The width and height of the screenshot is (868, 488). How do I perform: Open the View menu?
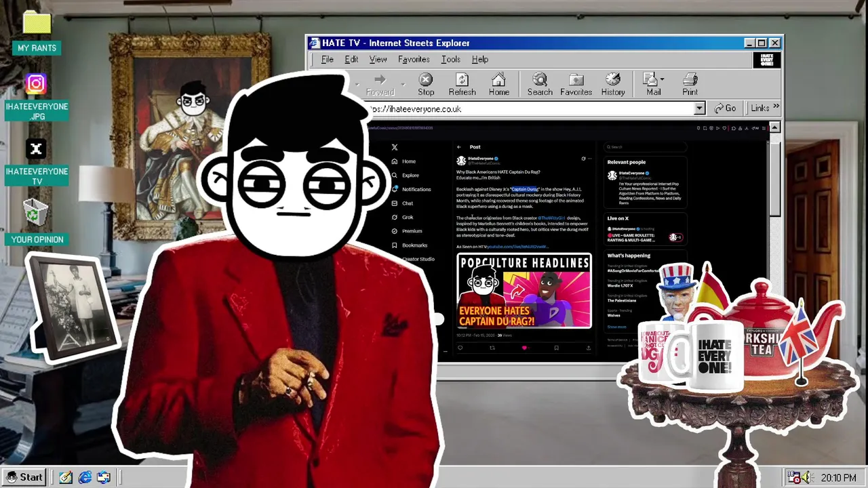click(x=378, y=59)
